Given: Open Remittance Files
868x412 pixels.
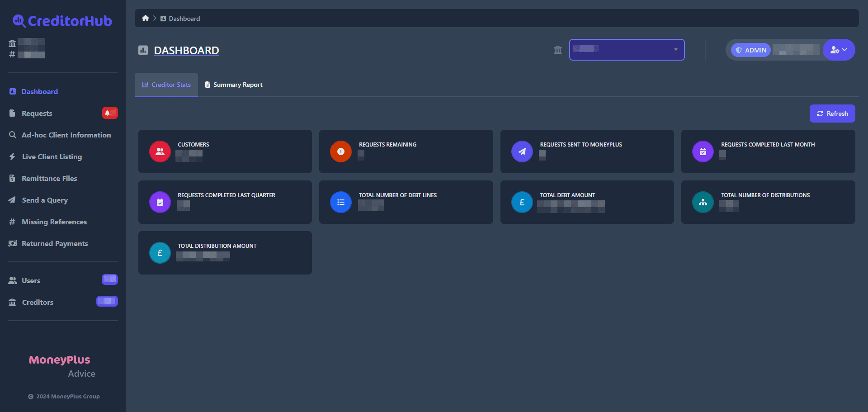Looking at the screenshot, I should (43, 178).
